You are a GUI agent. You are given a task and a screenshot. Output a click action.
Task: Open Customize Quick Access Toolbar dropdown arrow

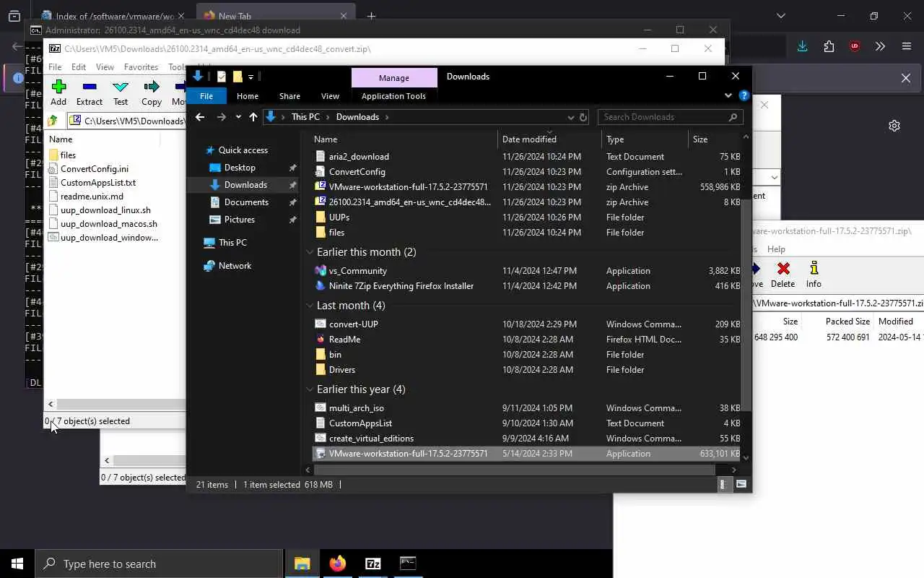(251, 77)
